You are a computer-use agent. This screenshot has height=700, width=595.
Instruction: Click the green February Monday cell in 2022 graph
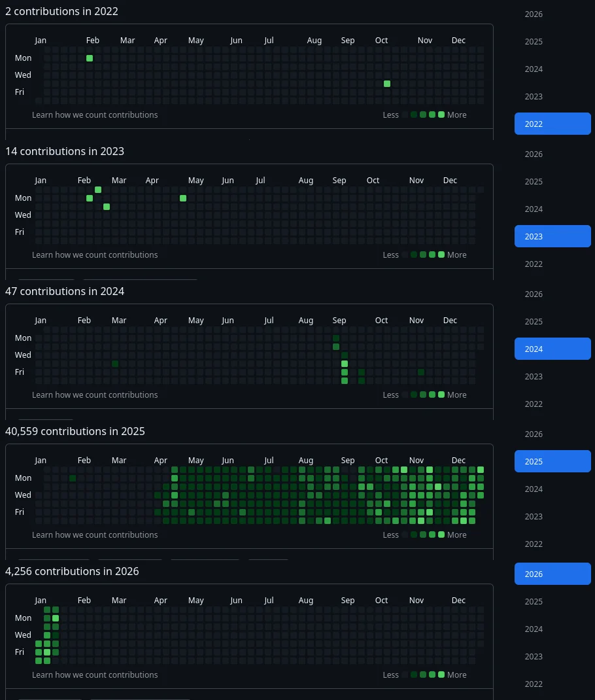click(x=90, y=58)
